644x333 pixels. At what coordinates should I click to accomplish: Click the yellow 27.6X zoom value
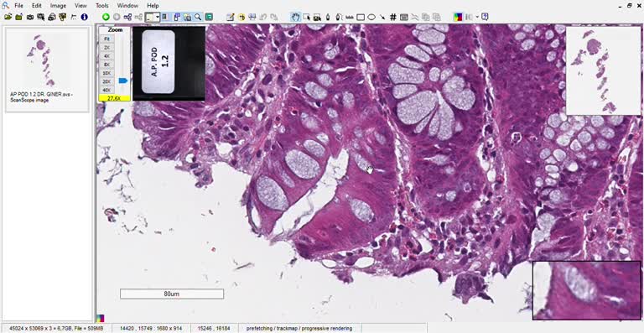[x=115, y=98]
